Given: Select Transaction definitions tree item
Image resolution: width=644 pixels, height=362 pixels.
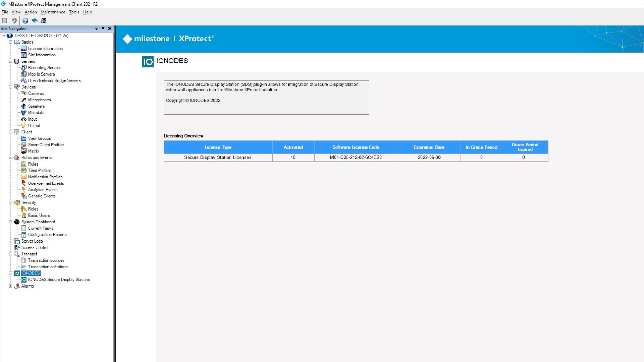Looking at the screenshot, I should pos(48,267).
